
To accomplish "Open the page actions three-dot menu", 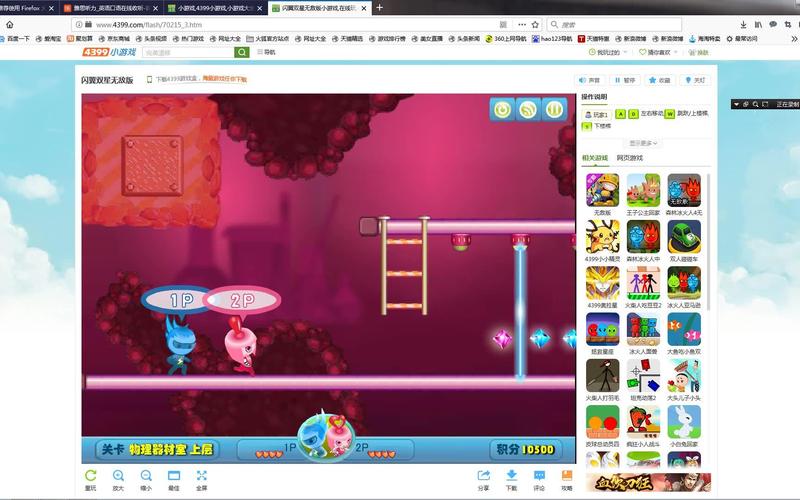I will pyautogui.click(x=521, y=24).
